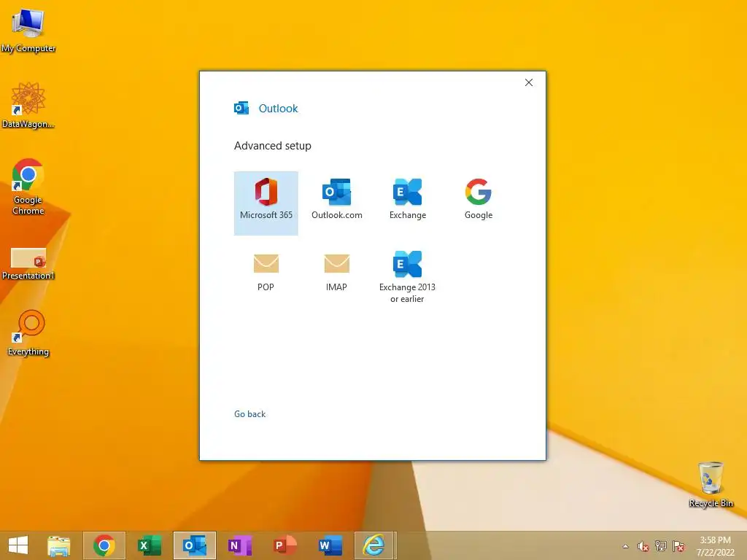Choose Exchange 2013 or earlier
Viewport: 747px width, 560px height.
407,277
